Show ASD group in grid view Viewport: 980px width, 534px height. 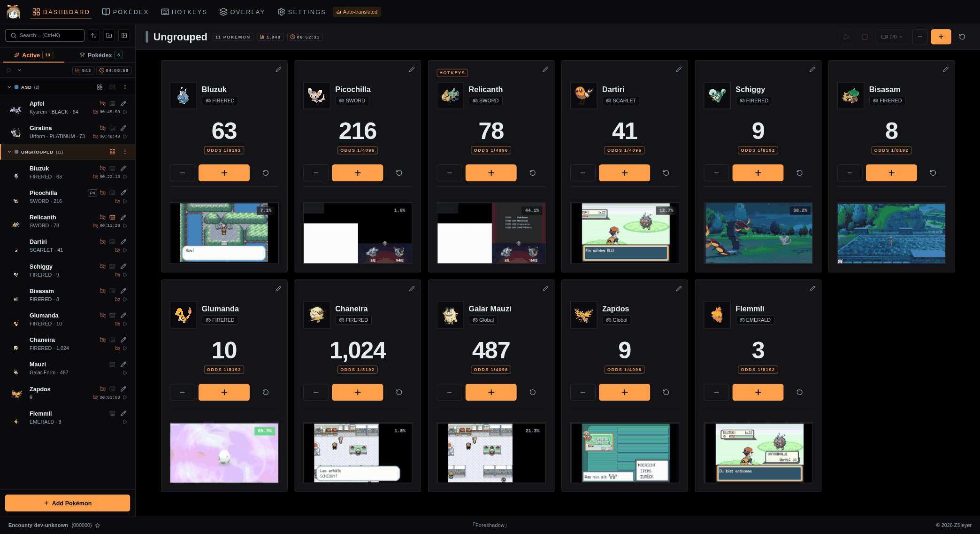click(100, 87)
